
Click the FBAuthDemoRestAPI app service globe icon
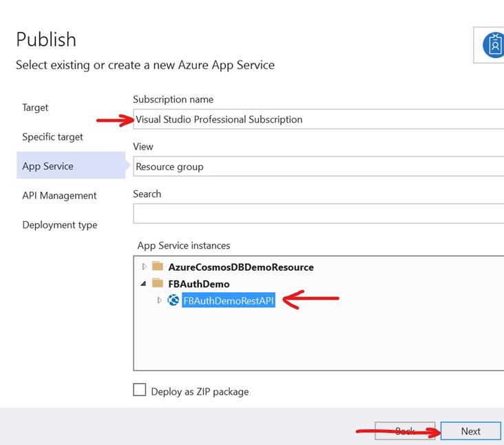point(174,300)
